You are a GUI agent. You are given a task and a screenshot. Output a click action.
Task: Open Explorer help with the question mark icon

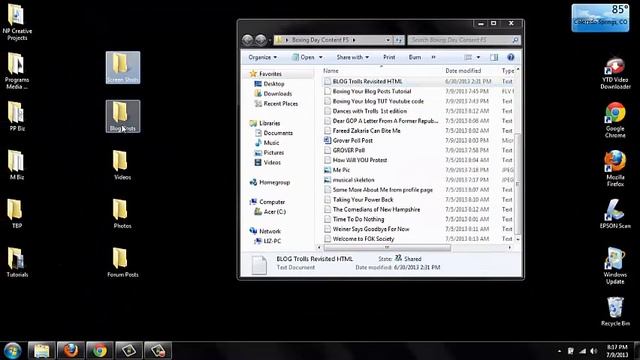(x=511, y=58)
